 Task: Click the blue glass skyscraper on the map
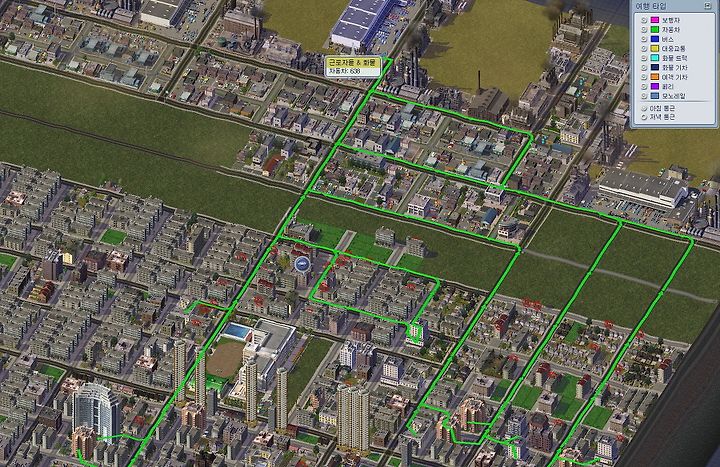[96, 411]
